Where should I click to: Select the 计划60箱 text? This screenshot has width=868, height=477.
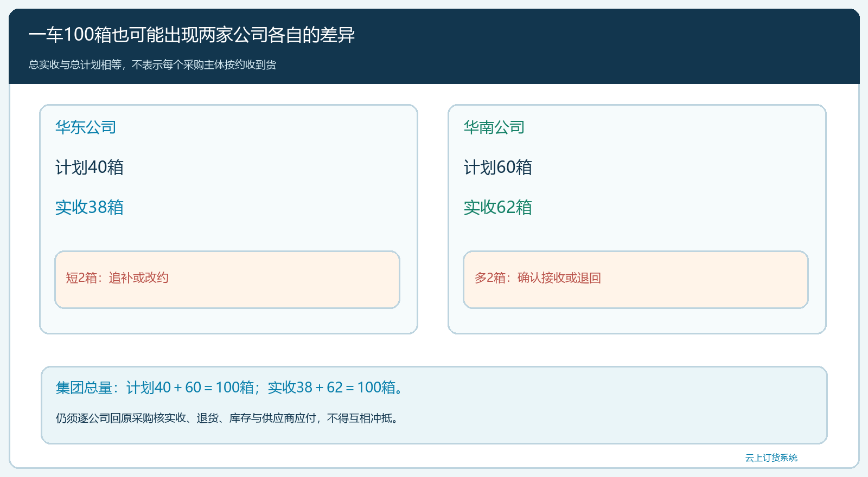tap(498, 167)
